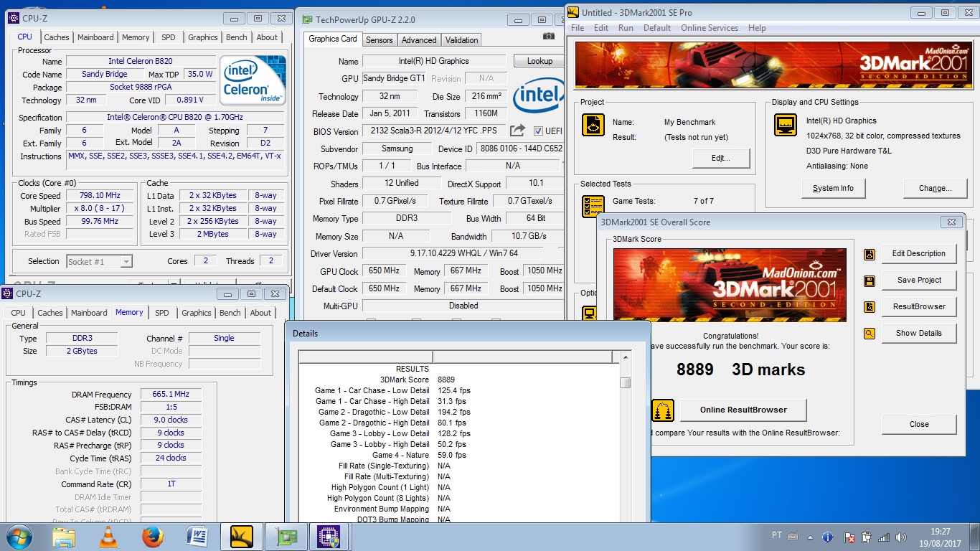The height and width of the screenshot is (551, 980).
Task: Click the GPU-Z screenshot camera icon
Action: pos(548,36)
